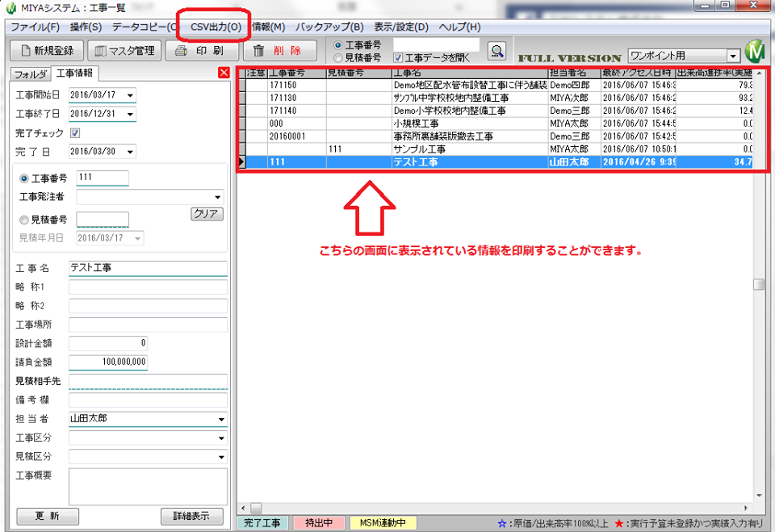
Task: Select the 見積番号 search radio button
Action: pyautogui.click(x=338, y=58)
